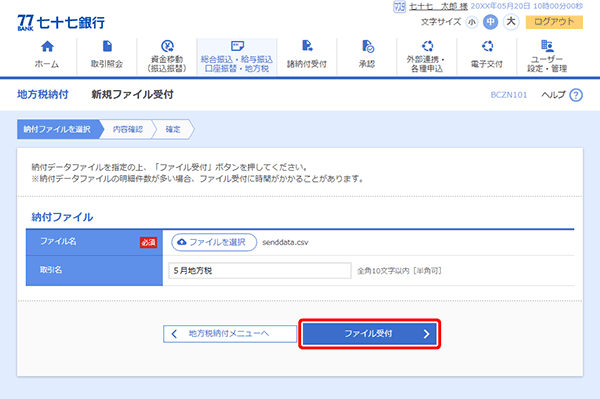600x399 pixels.
Task: Click the ファイル受付 button
Action: coord(370,334)
